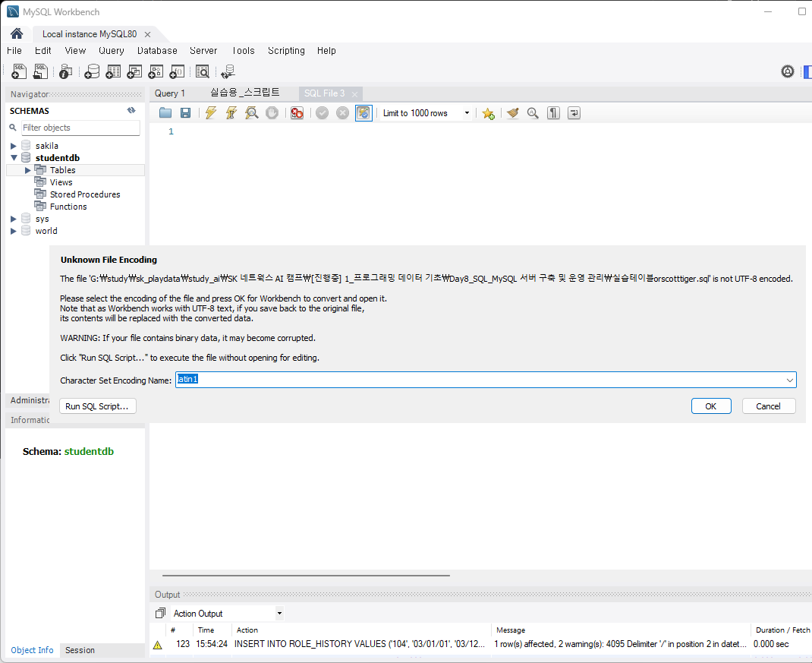Expand the sys schema
This screenshot has width=812, height=663.
pos(14,219)
